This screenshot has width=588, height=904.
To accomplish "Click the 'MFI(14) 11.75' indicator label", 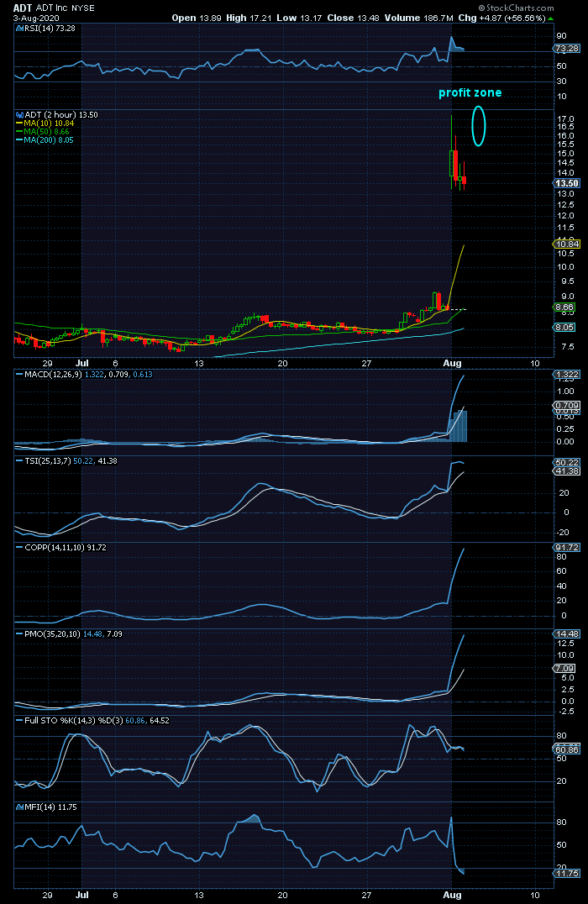I will tap(50, 807).
